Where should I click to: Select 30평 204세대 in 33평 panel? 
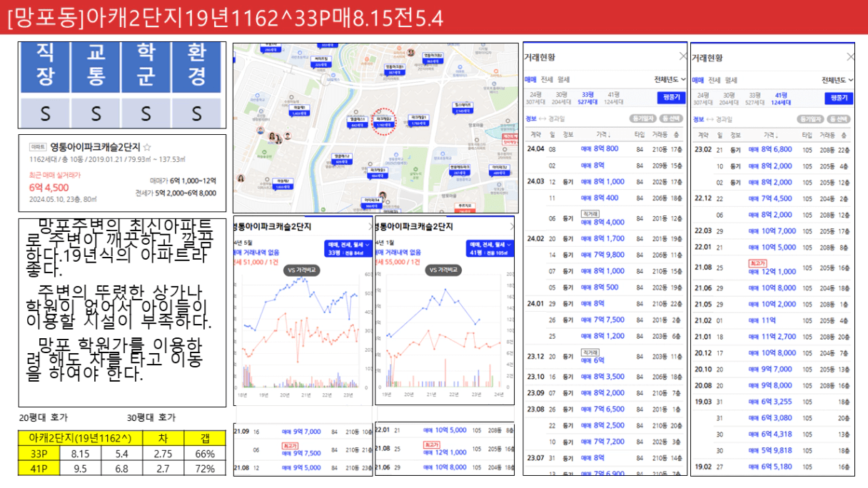pos(562,98)
